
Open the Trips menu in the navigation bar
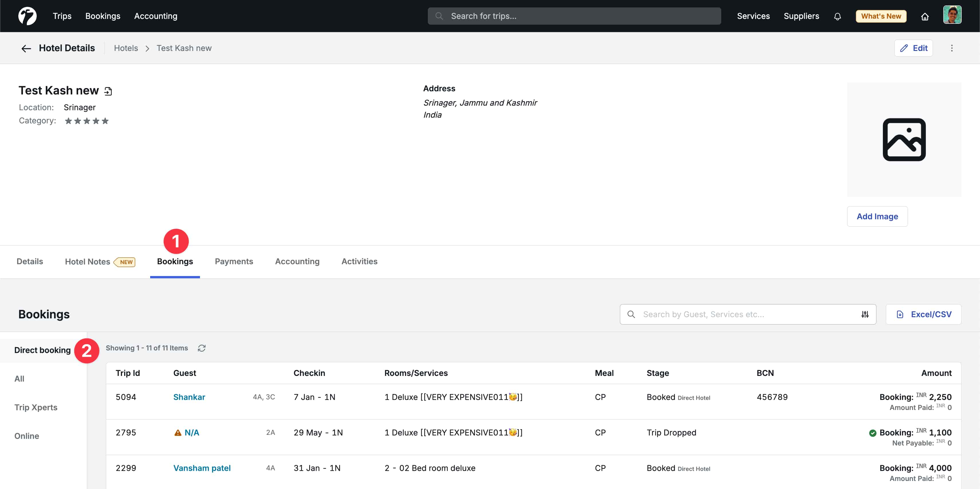coord(62,16)
